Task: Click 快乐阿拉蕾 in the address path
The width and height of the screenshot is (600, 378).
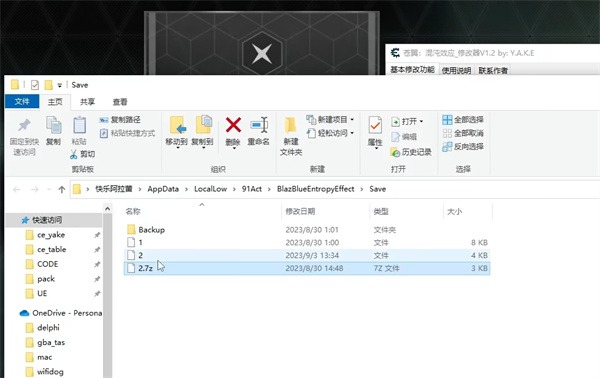Action: pos(114,189)
